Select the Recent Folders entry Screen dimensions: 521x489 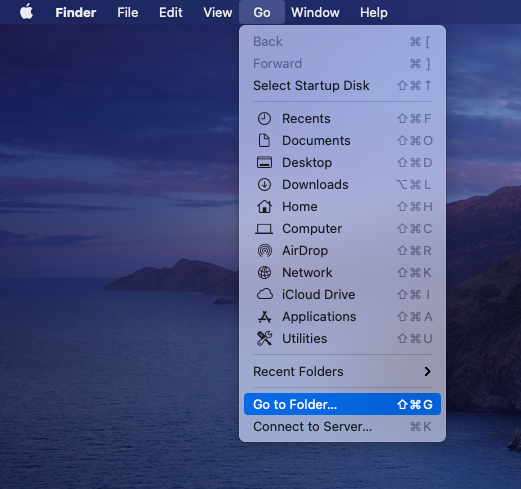342,371
